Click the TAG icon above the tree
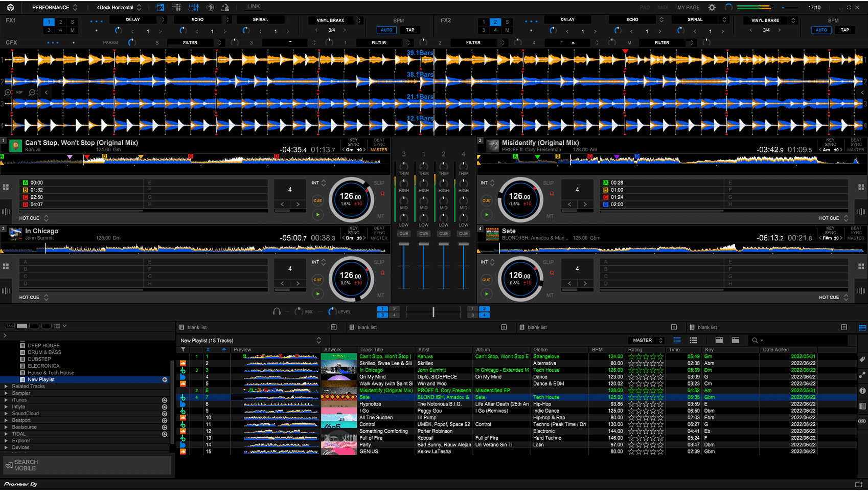The height and width of the screenshot is (496, 868). pos(10,326)
